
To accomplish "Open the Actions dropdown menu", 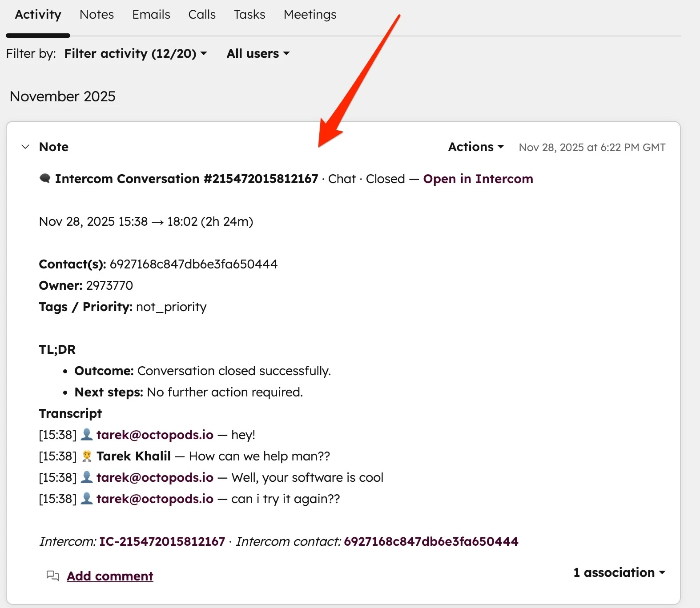I will [x=476, y=147].
